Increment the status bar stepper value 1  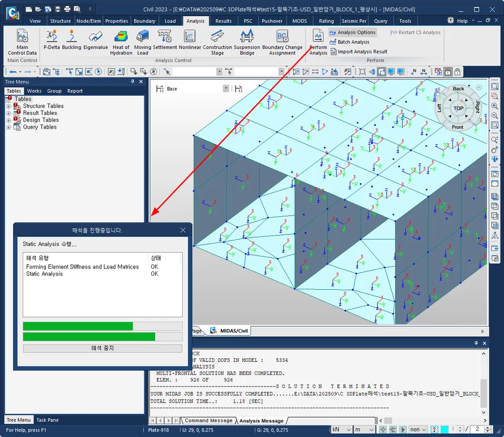click(x=460, y=428)
